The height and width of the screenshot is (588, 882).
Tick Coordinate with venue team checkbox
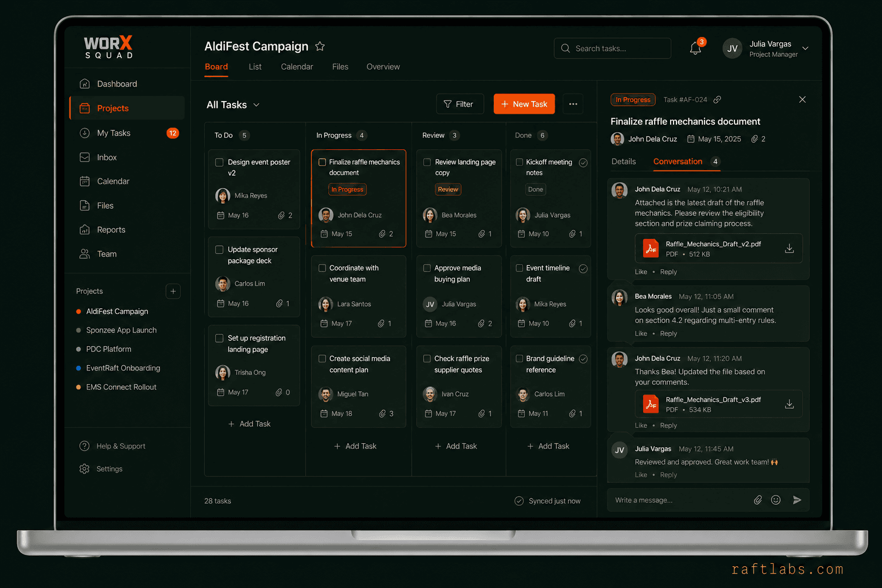[322, 268]
